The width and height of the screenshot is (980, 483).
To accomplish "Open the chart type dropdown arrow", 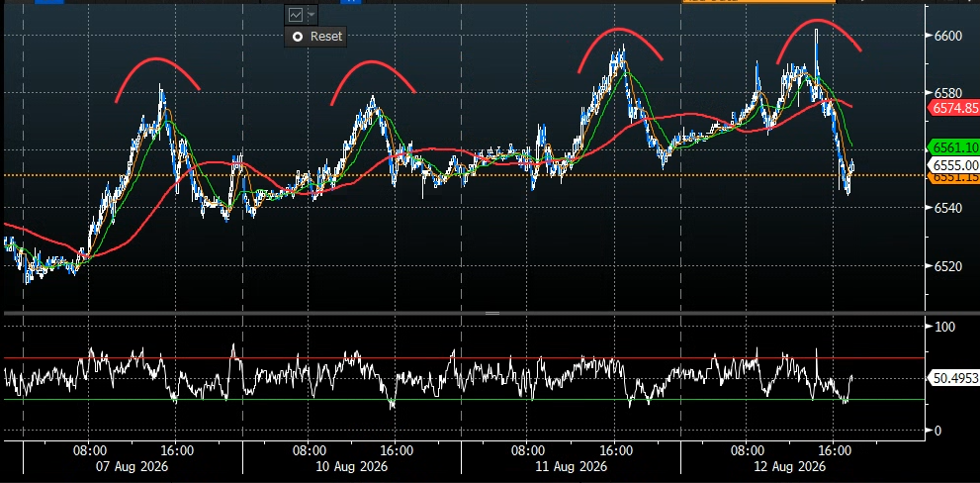I will 311,14.
